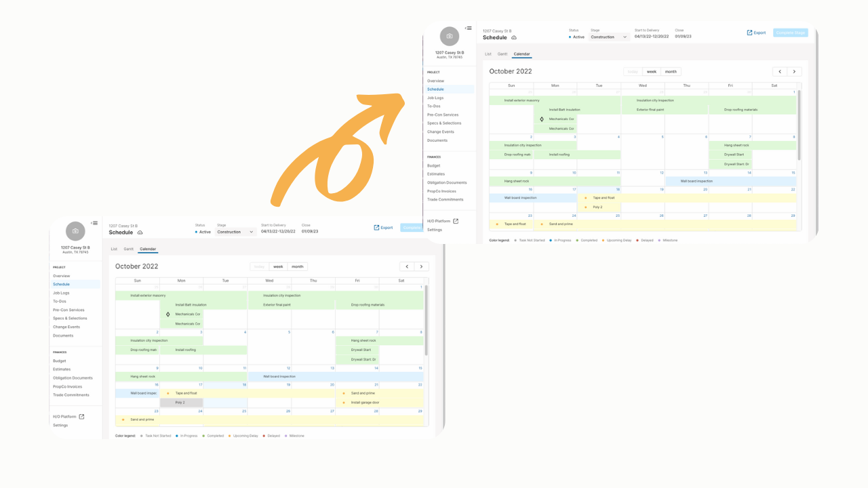Switch top-right calendar to month view

[671, 71]
